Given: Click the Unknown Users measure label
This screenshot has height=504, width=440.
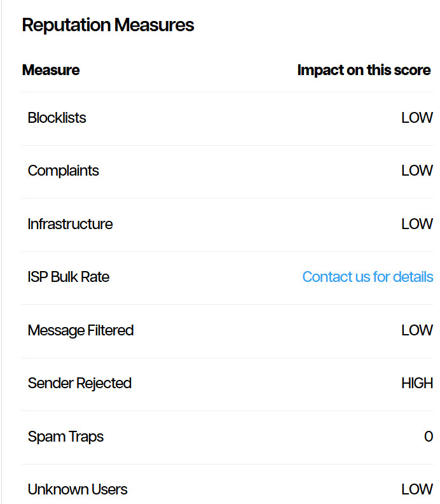Looking at the screenshot, I should point(77,489).
